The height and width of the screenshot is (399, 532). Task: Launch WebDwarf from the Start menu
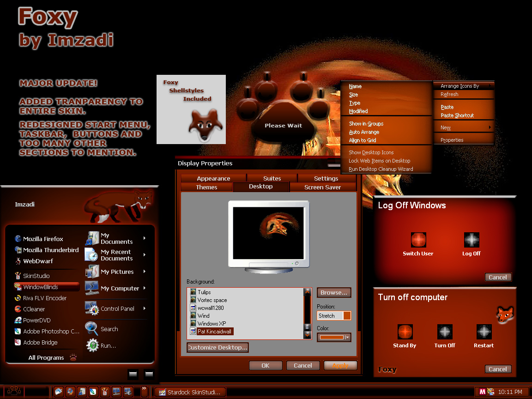click(34, 261)
